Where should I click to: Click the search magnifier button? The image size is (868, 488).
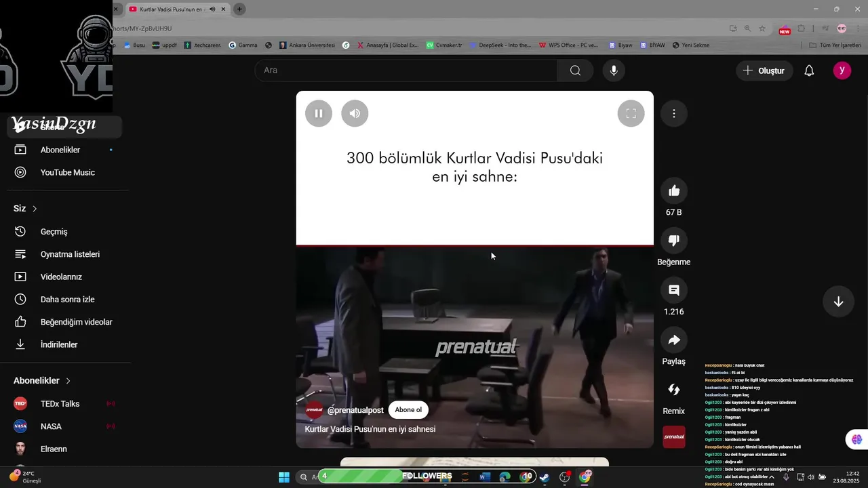575,70
